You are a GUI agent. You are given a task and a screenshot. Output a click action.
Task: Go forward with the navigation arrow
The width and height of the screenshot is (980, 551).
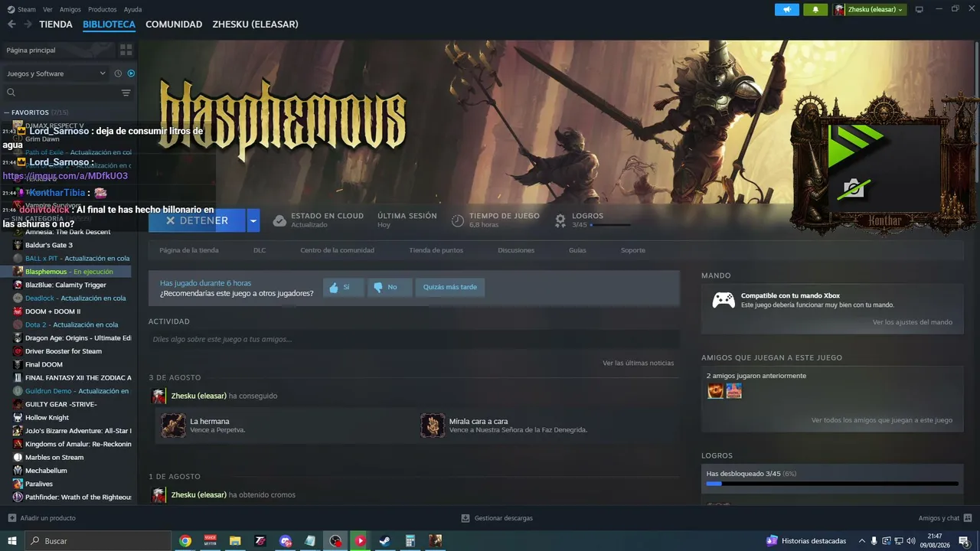28,24
